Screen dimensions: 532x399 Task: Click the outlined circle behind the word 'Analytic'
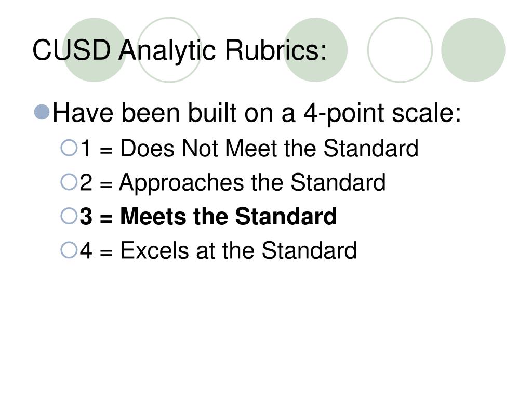[x=169, y=50]
